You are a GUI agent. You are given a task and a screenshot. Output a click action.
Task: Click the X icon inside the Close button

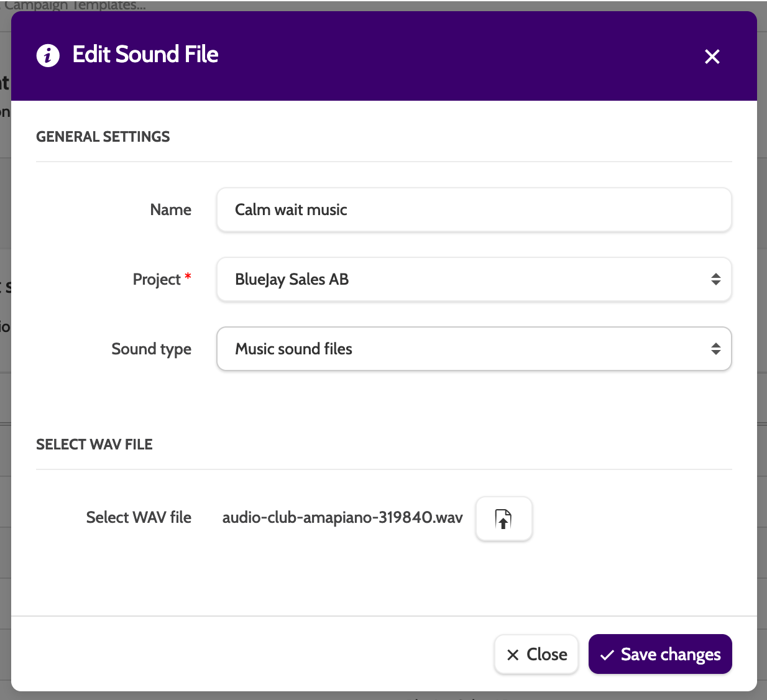513,655
